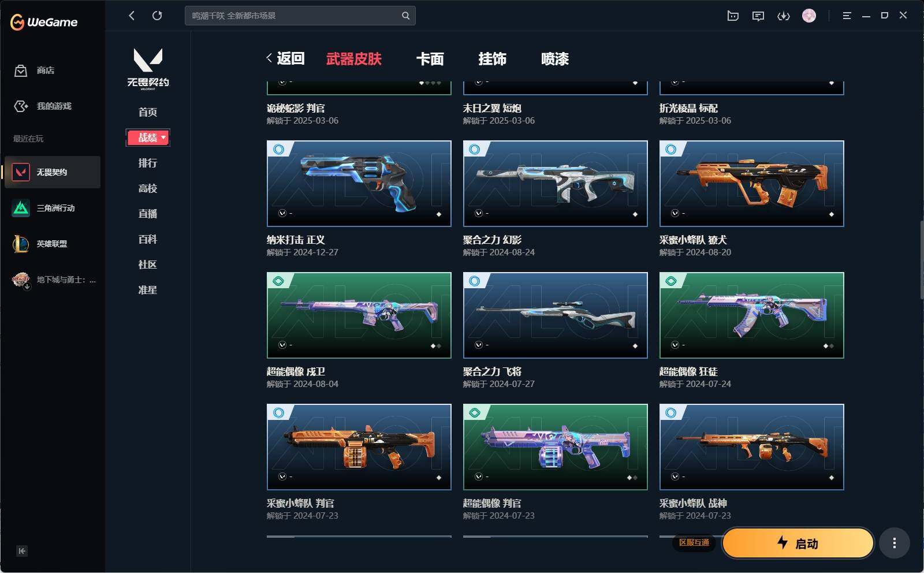Switch to the 喷漆 tab

[555, 59]
